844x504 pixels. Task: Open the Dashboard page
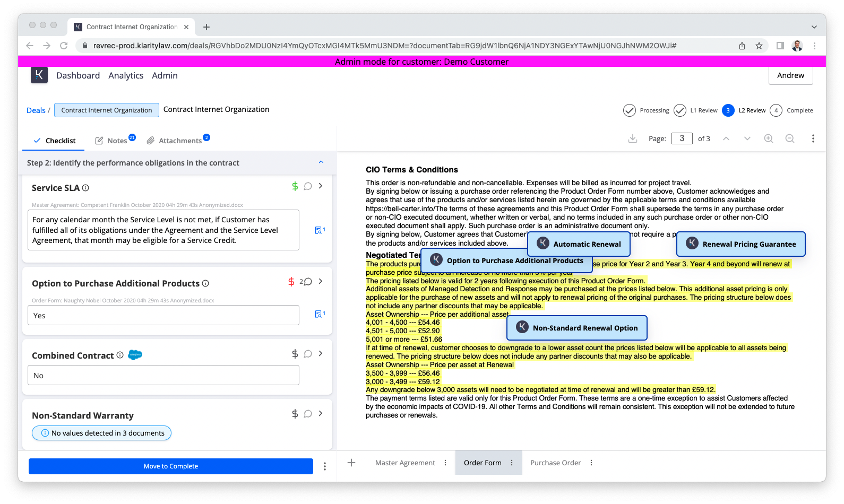coord(78,75)
